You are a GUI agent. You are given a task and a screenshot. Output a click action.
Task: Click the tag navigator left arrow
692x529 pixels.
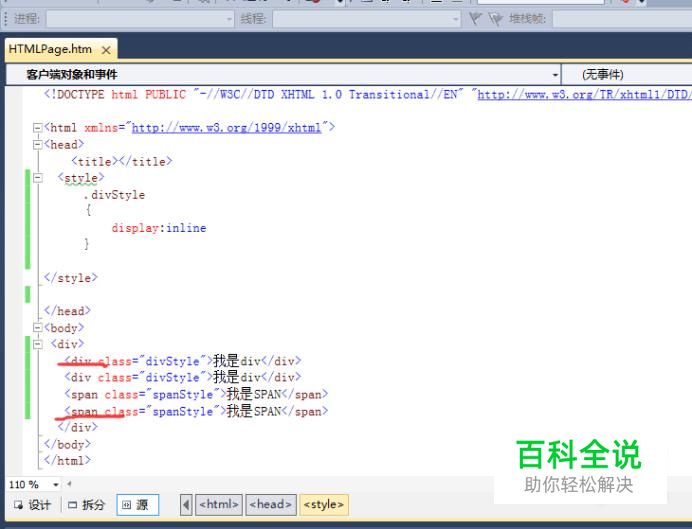[x=186, y=505]
